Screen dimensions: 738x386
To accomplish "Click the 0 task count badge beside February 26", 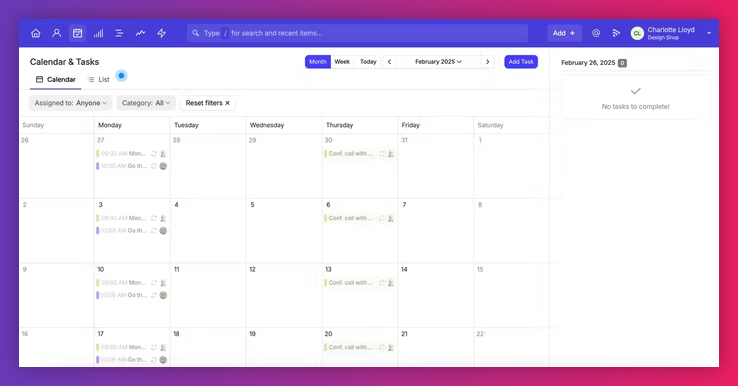I will tap(622, 63).
